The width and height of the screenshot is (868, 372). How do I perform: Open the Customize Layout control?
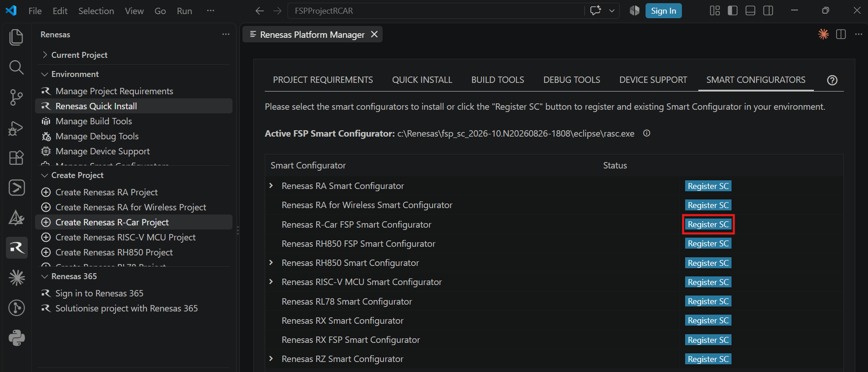click(715, 11)
